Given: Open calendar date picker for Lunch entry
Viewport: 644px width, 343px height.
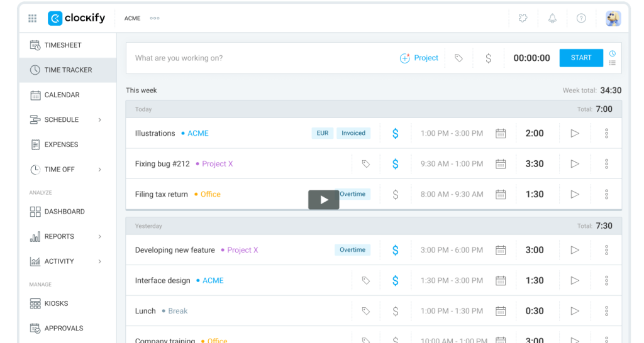Looking at the screenshot, I should pyautogui.click(x=500, y=311).
